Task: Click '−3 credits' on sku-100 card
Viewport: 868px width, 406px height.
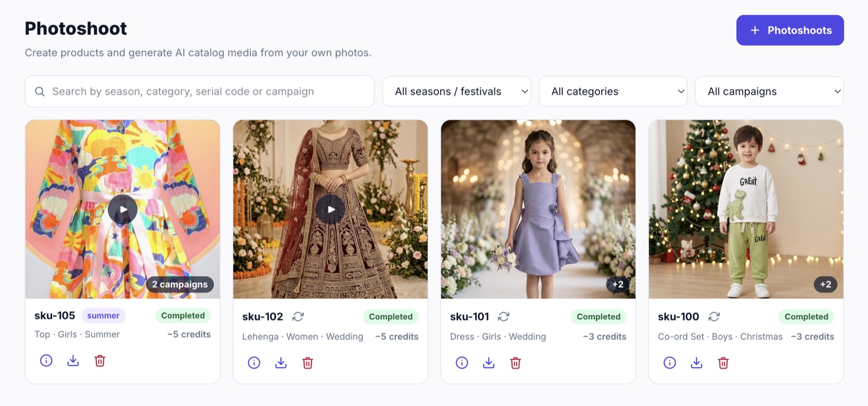Action: [812, 337]
